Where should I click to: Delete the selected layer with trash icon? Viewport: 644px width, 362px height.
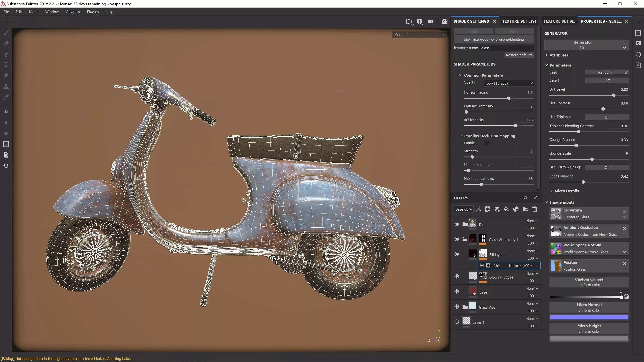click(x=534, y=209)
